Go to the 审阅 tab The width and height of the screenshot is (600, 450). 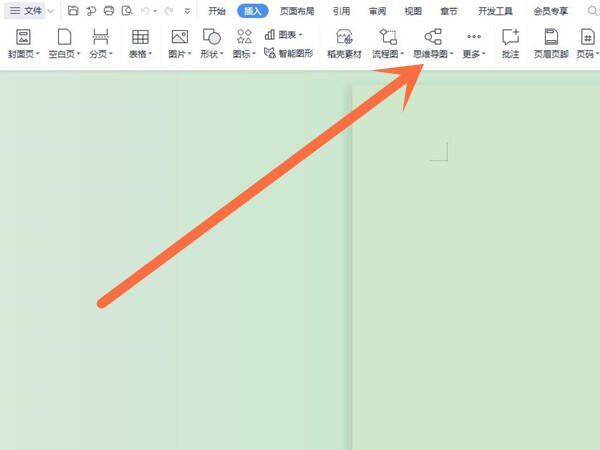[x=377, y=11]
